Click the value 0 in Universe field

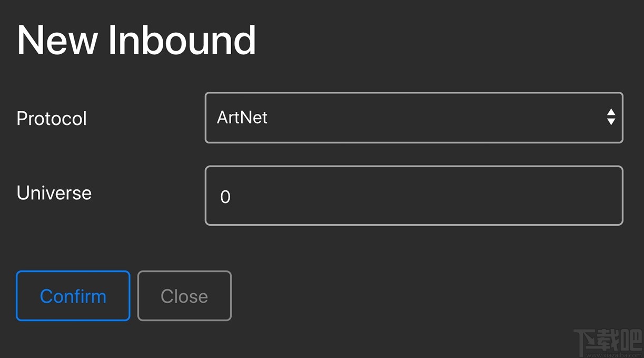225,197
